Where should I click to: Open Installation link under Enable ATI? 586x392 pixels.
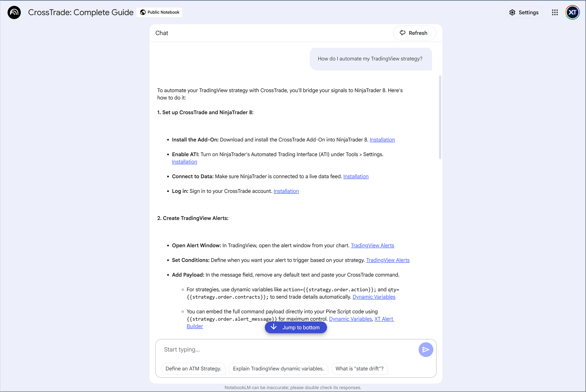coord(185,162)
